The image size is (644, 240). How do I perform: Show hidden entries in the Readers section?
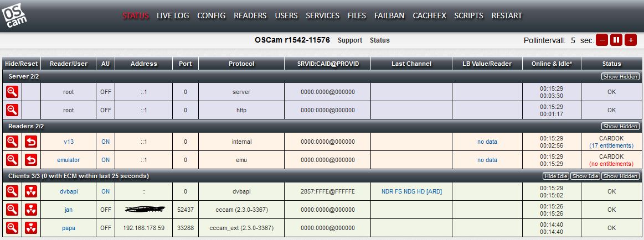(620, 126)
